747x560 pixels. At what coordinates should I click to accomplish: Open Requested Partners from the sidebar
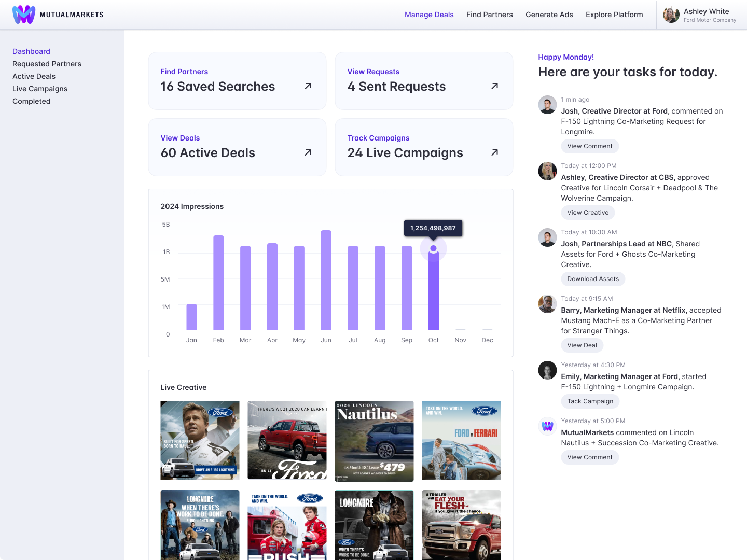click(x=47, y=64)
